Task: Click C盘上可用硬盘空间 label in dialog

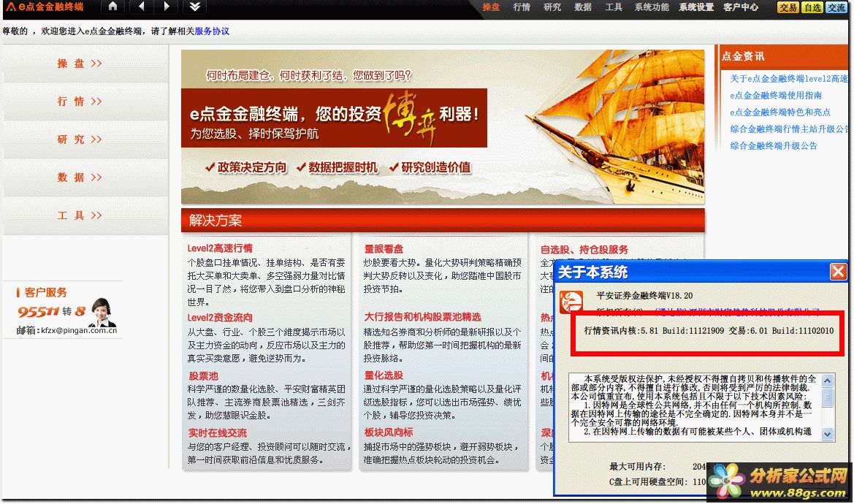Action: point(648,481)
